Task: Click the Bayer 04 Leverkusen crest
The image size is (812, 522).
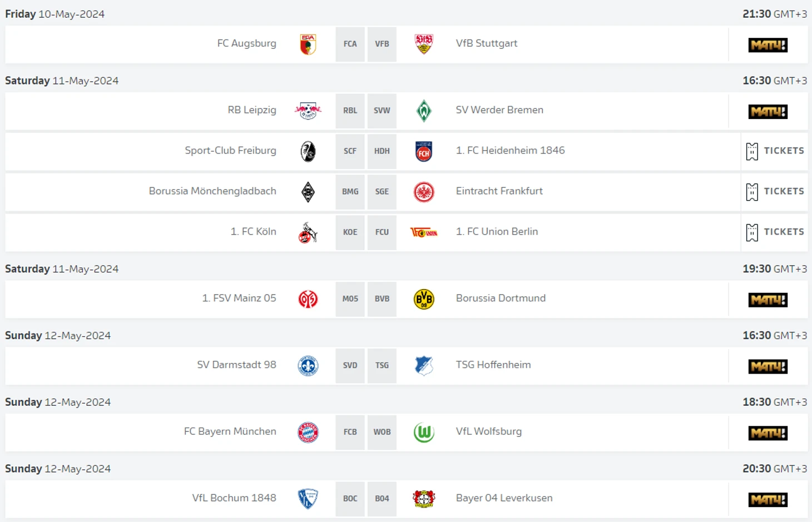Action: (424, 499)
